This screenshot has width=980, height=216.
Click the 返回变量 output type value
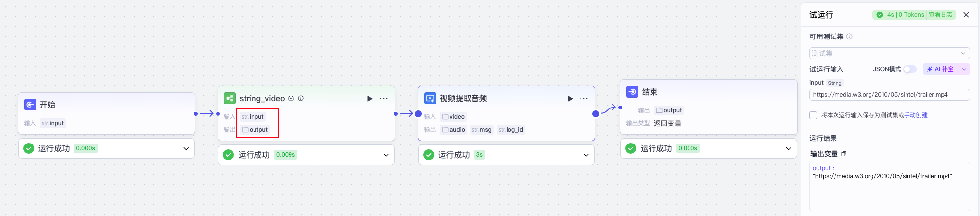(667, 123)
